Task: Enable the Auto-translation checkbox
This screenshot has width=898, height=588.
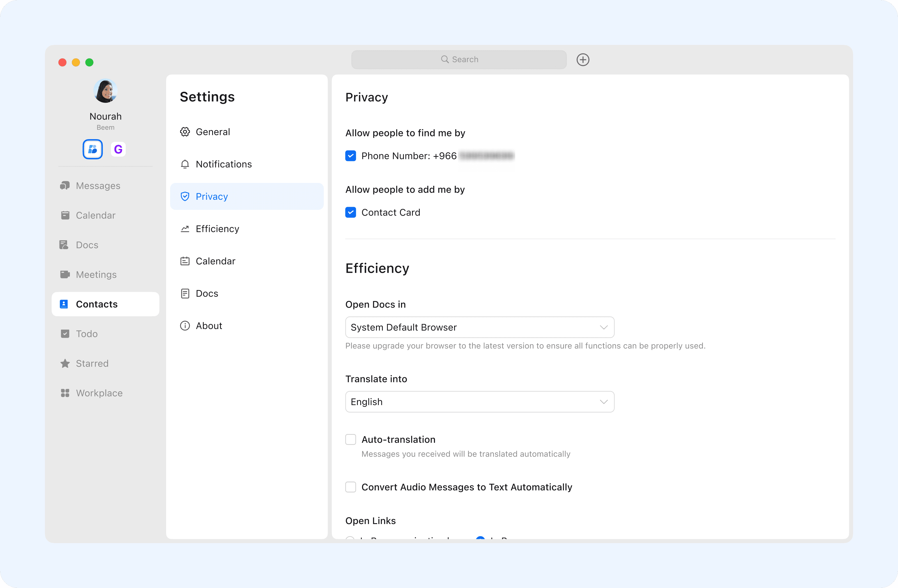Action: [x=351, y=439]
